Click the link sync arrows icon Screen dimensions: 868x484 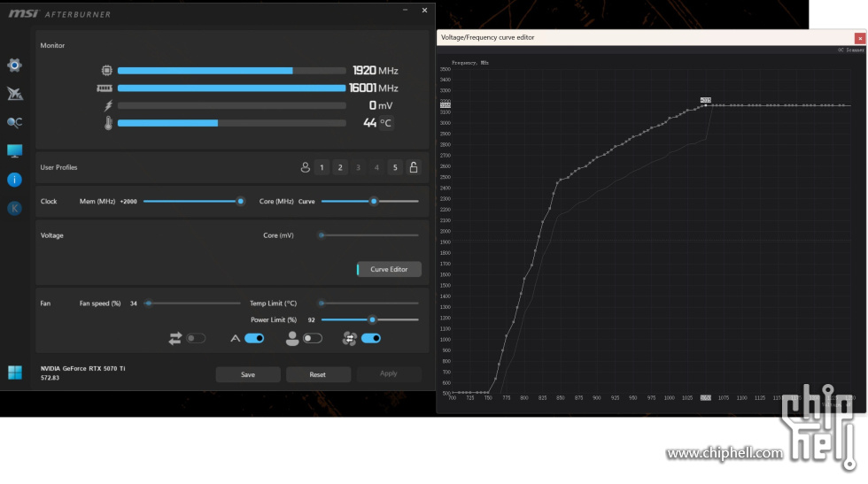(x=175, y=338)
